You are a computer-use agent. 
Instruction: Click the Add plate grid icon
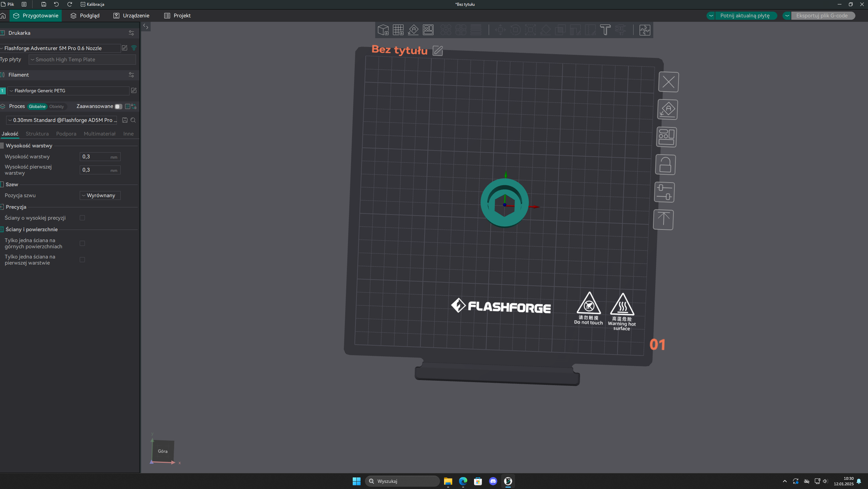point(398,30)
